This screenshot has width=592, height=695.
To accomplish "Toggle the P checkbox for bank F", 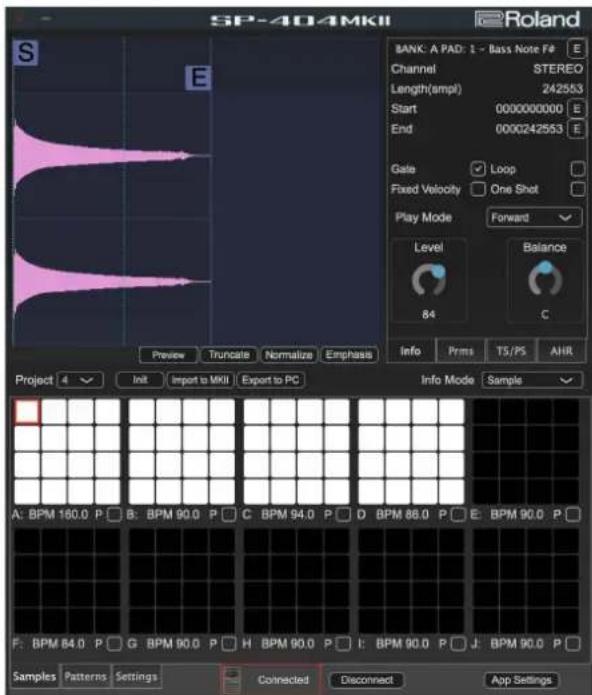I will [x=115, y=644].
